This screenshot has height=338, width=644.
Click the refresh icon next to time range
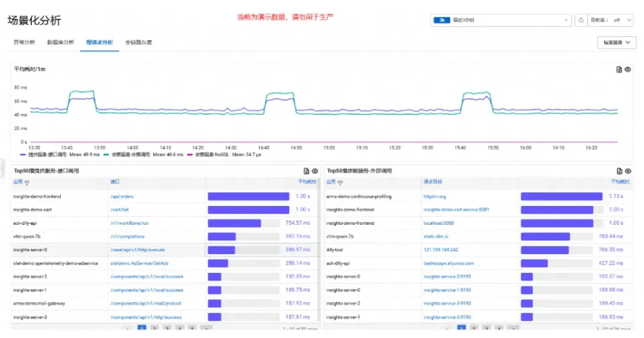[x=581, y=20]
